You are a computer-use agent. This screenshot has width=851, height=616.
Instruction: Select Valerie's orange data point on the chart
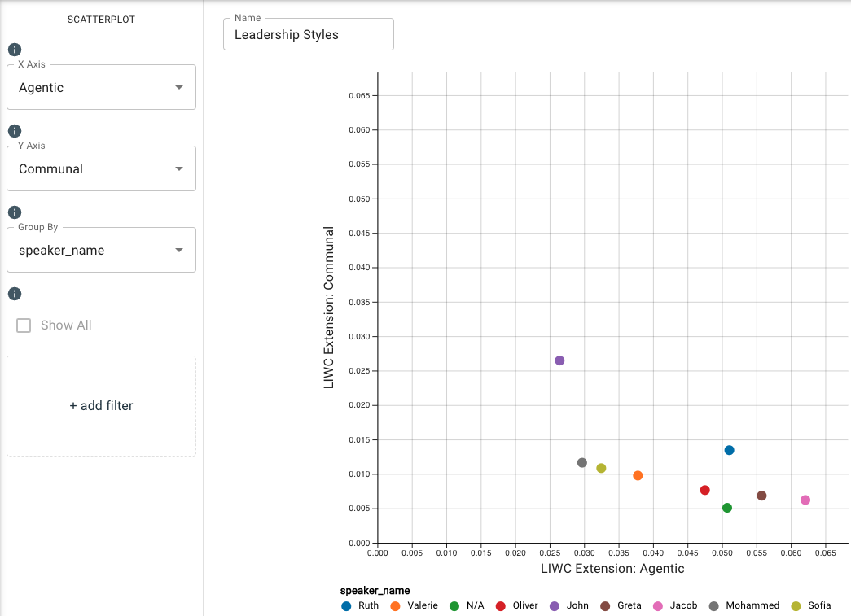[x=638, y=475]
